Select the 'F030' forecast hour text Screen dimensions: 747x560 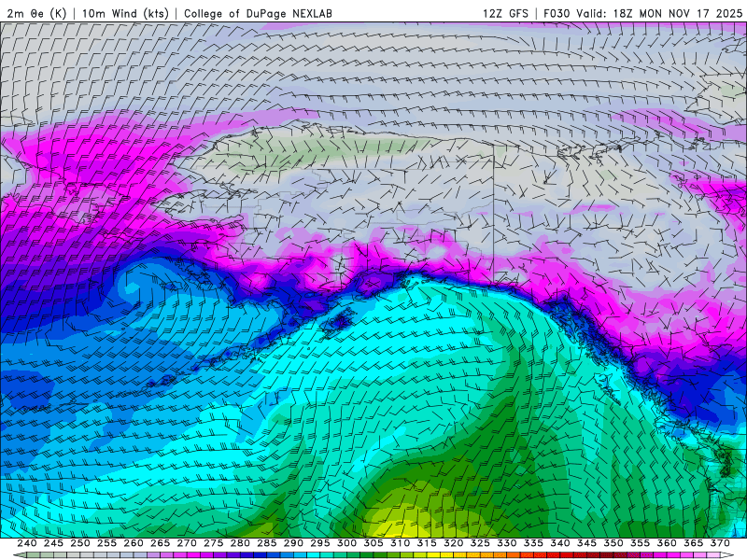click(557, 13)
